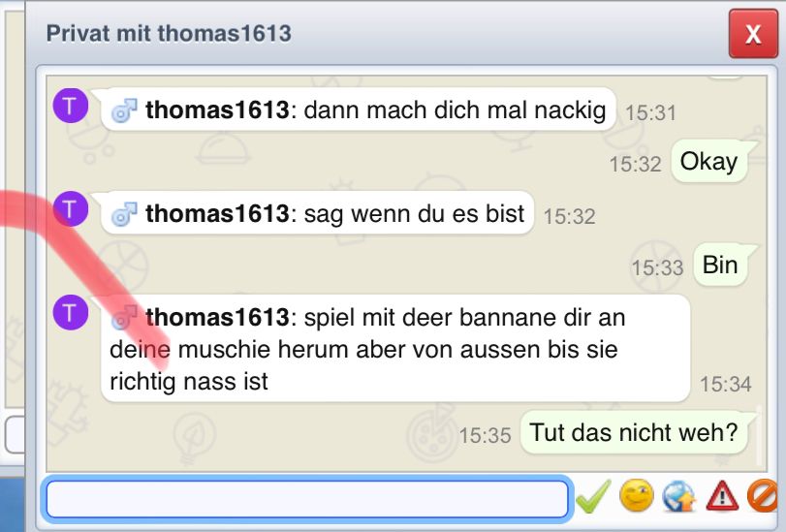Click male gender symbol in the 15:31 message
786x532 pixels.
(x=124, y=110)
